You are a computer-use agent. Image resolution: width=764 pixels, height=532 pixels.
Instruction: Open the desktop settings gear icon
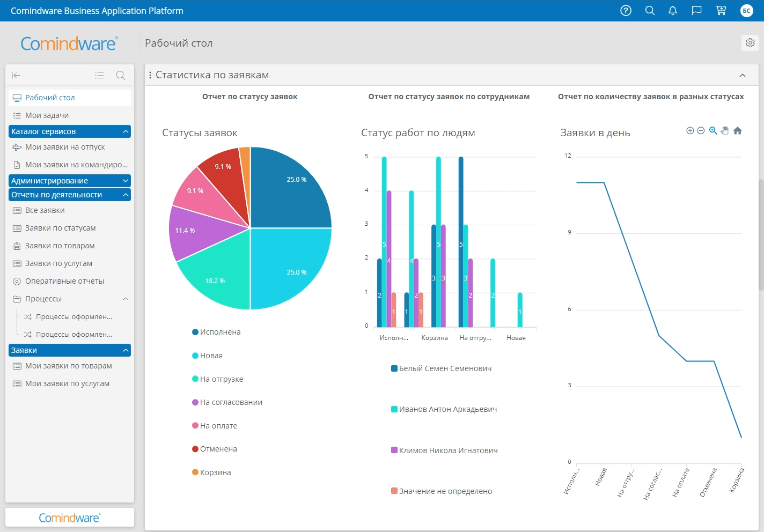(x=750, y=43)
